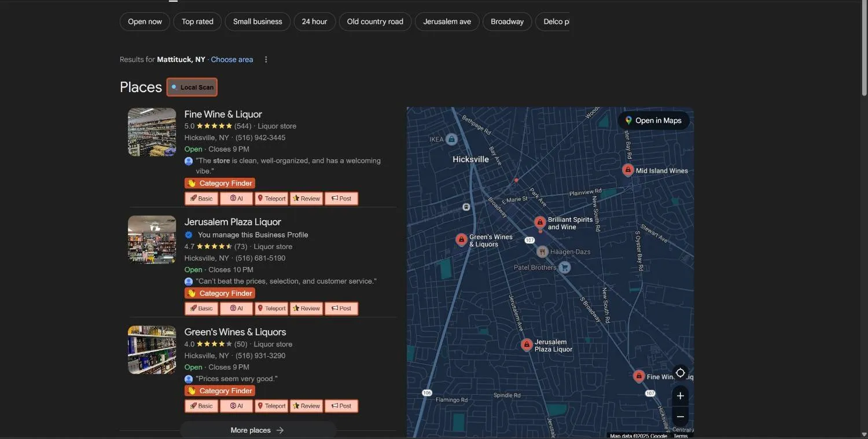The height and width of the screenshot is (439, 868).
Task: Click the IKEA marker on the map
Action: tap(451, 139)
